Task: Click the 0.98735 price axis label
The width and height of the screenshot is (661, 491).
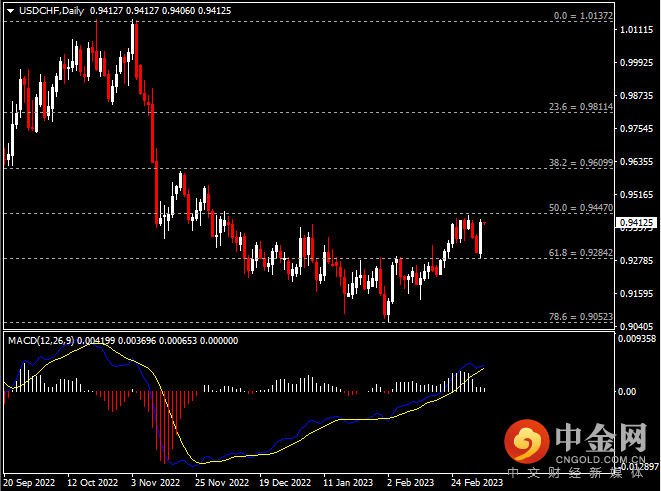Action: (637, 96)
